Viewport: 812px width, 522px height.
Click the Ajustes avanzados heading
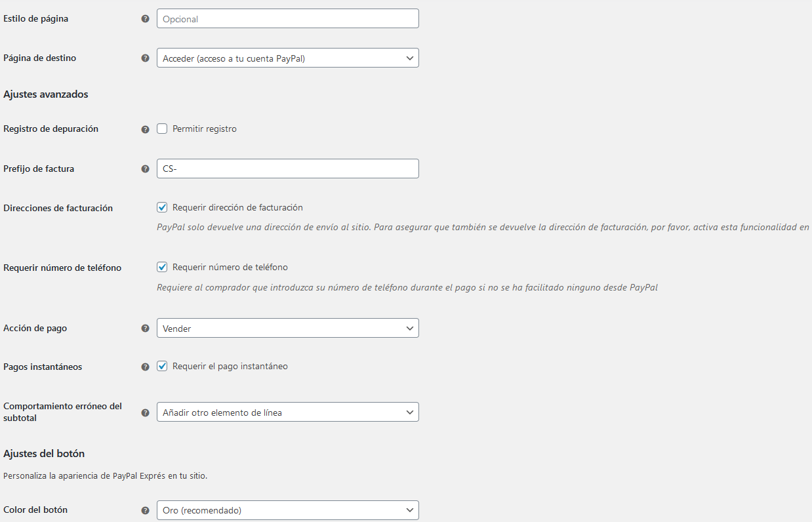46,94
